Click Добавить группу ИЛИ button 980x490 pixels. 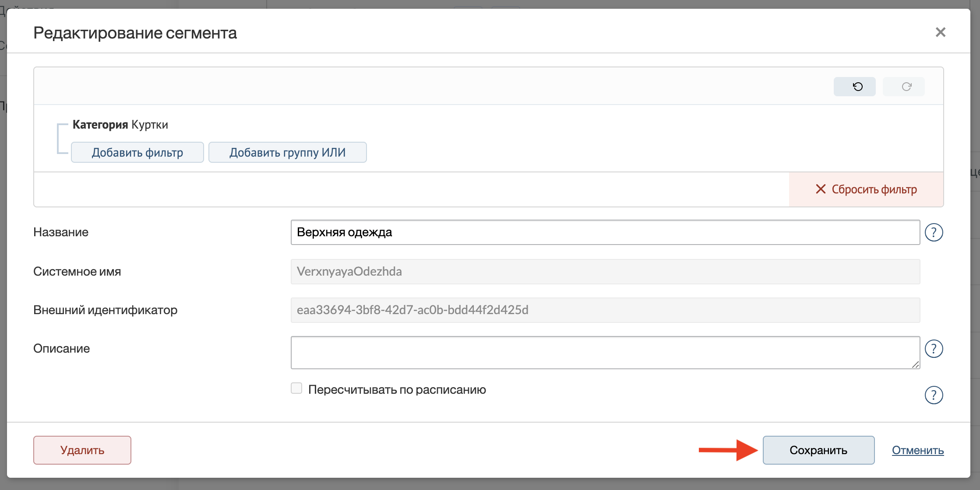tap(288, 152)
